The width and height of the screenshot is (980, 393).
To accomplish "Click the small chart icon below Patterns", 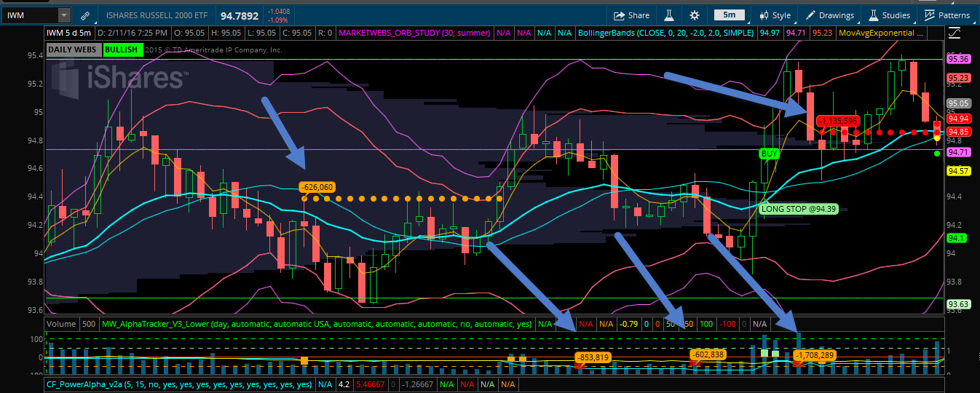I will point(954,33).
